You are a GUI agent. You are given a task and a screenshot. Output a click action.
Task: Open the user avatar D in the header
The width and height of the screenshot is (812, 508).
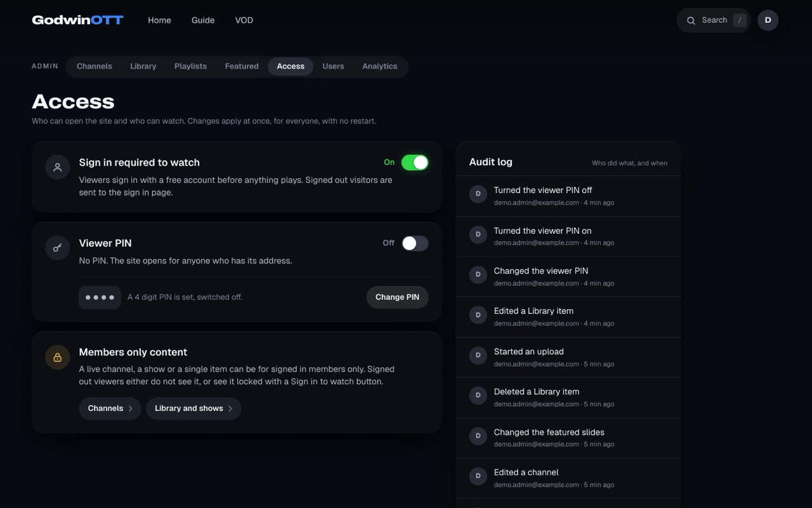768,20
